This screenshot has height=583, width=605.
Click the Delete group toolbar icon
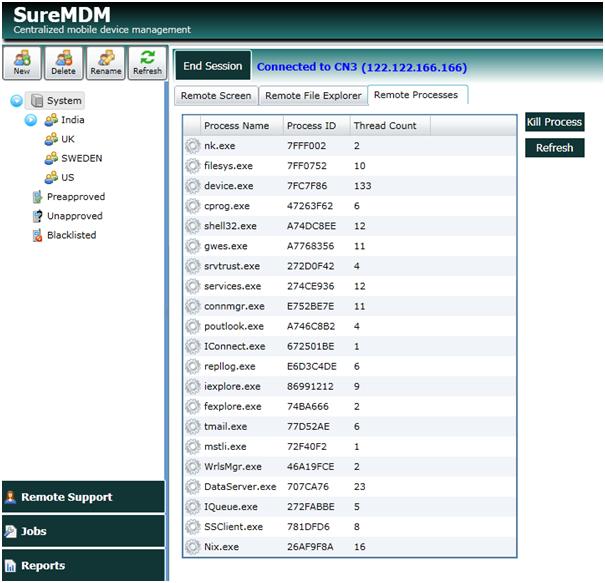tap(64, 63)
